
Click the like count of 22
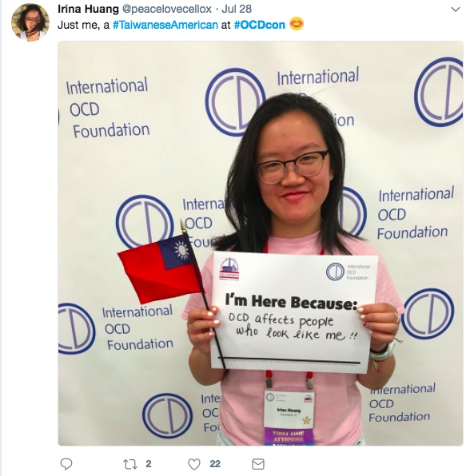215,464
